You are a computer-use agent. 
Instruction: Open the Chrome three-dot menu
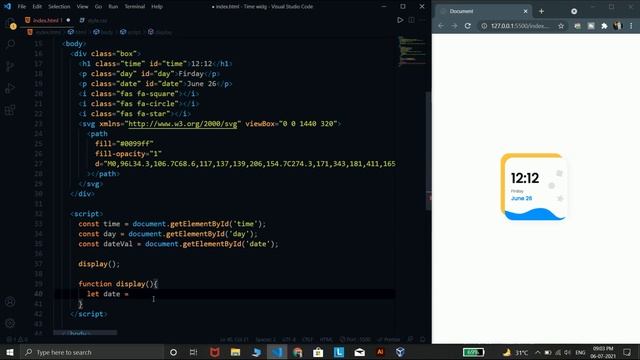[631, 26]
